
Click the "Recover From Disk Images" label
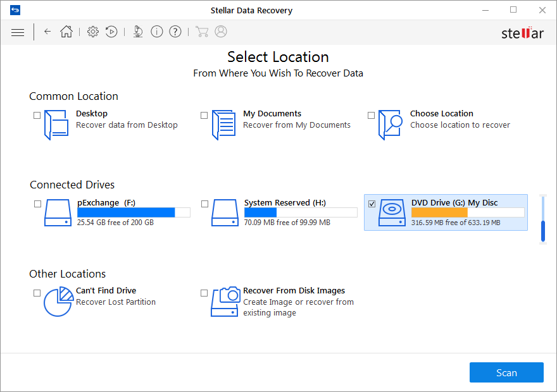[294, 291]
